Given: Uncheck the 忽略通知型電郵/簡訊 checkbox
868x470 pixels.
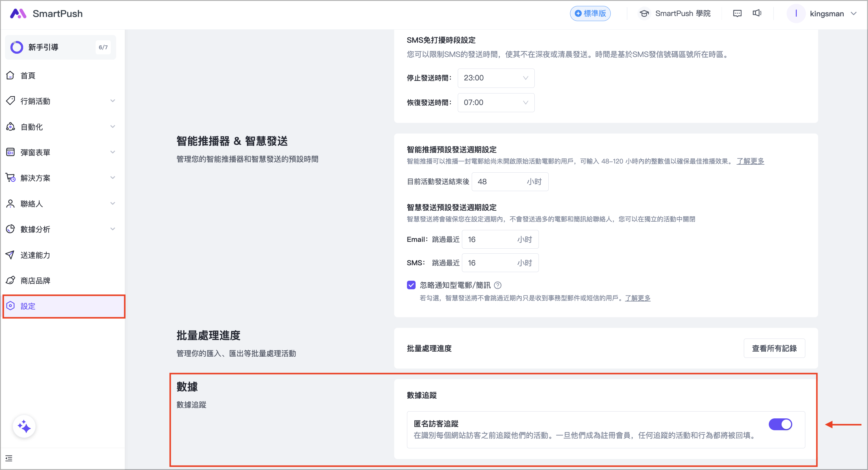Looking at the screenshot, I should [411, 285].
